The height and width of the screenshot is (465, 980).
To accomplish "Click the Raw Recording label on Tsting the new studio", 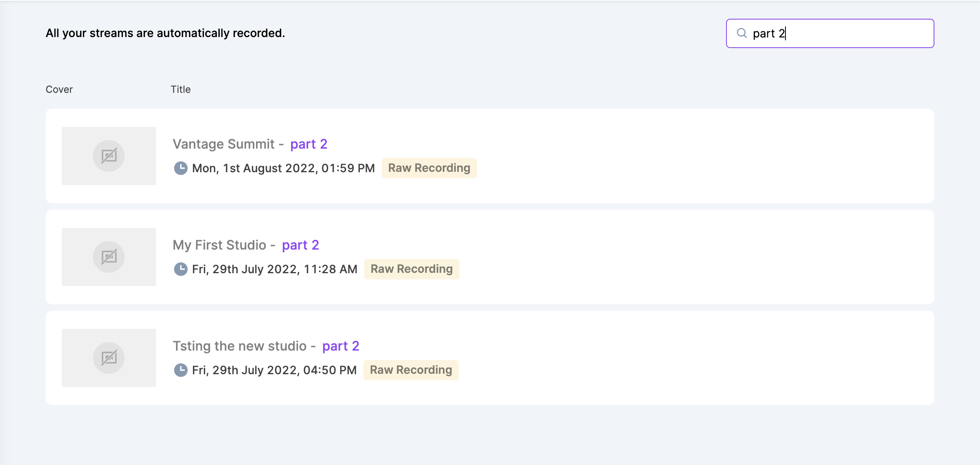I will 411,370.
